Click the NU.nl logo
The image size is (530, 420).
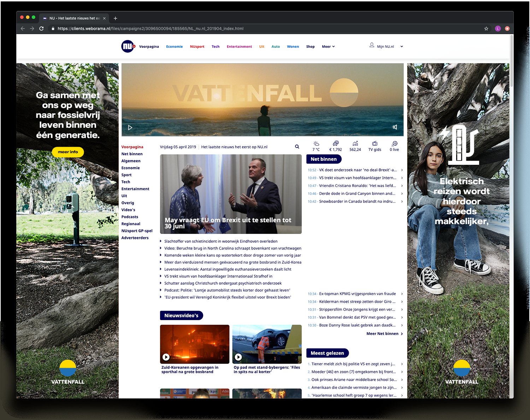[128, 46]
